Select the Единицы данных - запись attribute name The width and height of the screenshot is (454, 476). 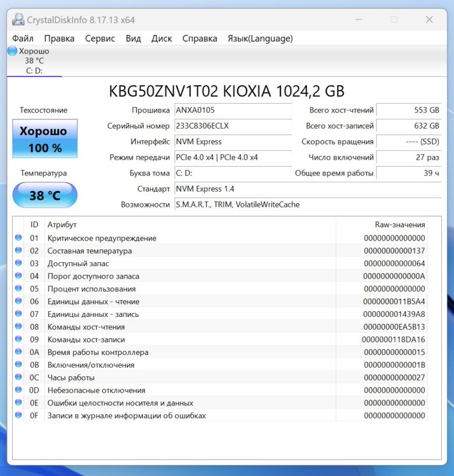point(93,314)
